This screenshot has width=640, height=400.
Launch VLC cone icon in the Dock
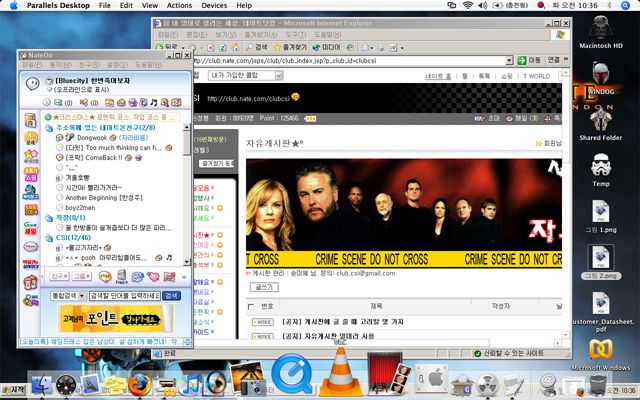tap(340, 373)
